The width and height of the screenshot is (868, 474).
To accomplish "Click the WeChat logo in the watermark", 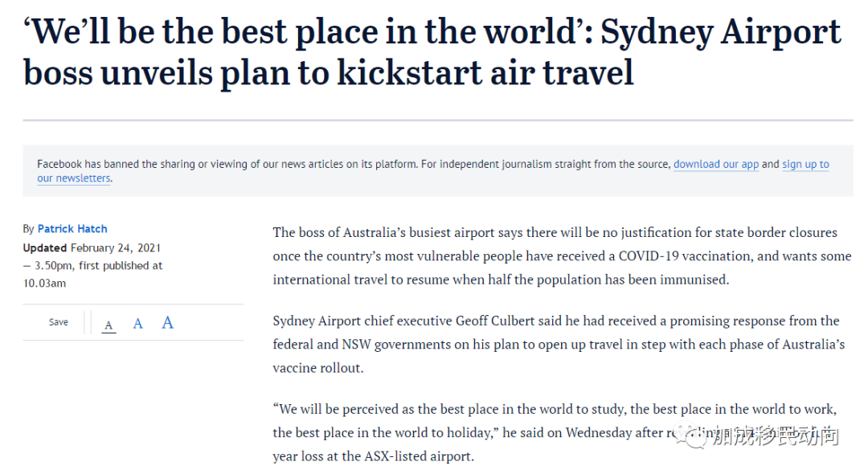I will pos(696,436).
